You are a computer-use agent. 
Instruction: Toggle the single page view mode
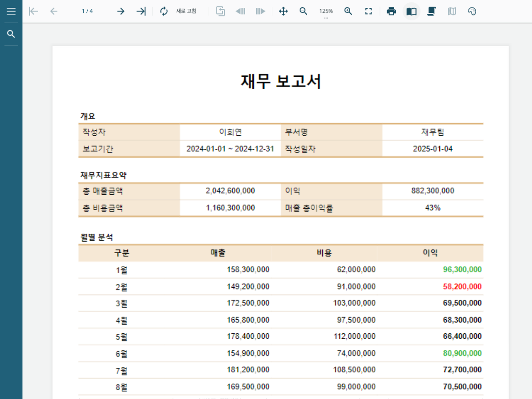(x=411, y=12)
